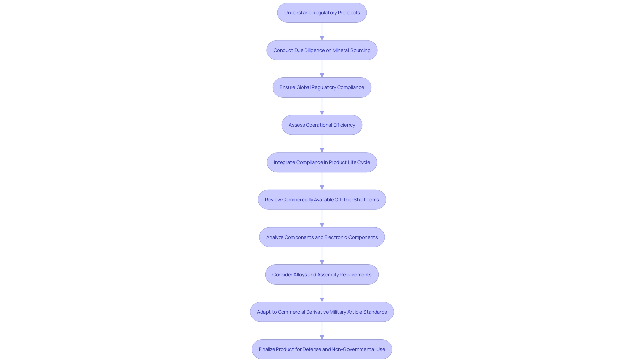
Task: Click the 'Review Commercially Available Off-the-Shelf Items' node
Action: point(322,199)
